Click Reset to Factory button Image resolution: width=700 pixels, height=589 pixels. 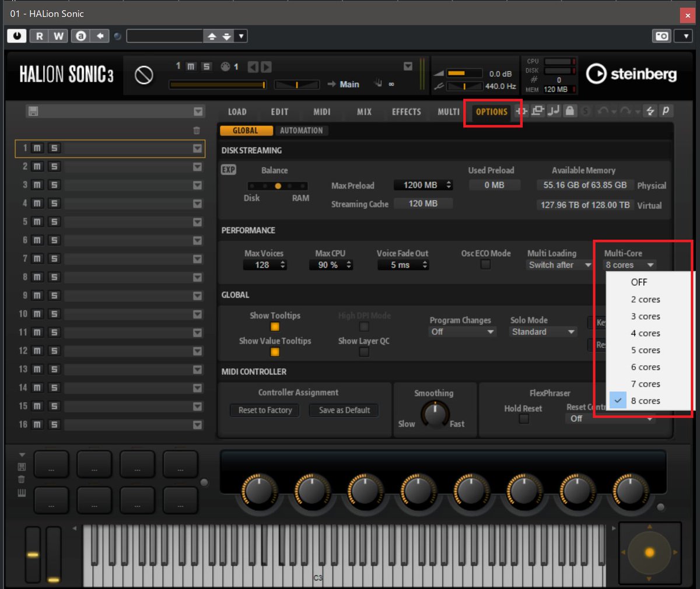[x=265, y=410]
